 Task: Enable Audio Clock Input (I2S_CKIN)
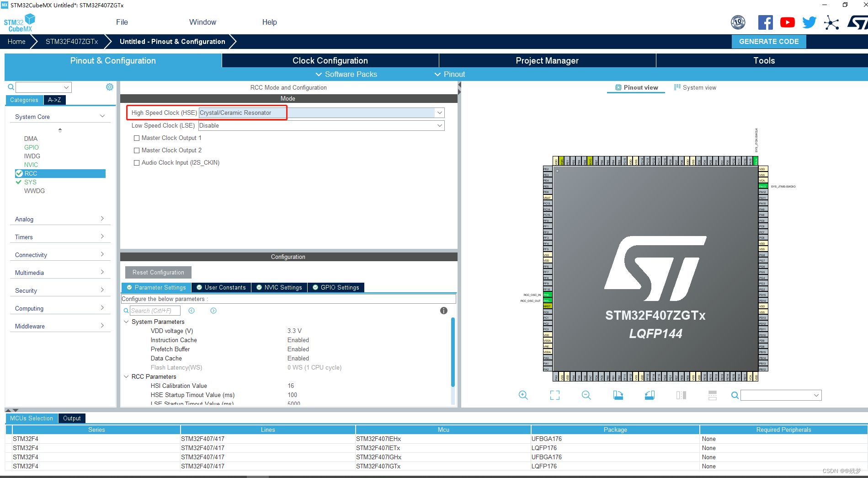136,162
